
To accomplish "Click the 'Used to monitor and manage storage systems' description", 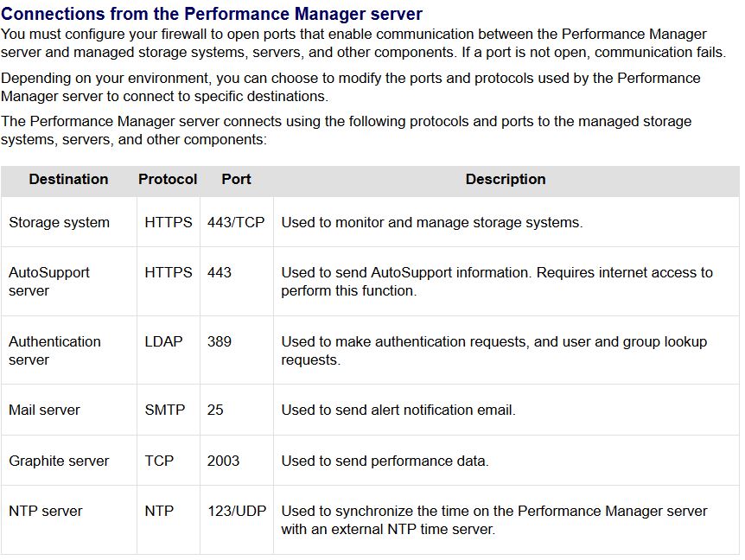I will [x=431, y=223].
